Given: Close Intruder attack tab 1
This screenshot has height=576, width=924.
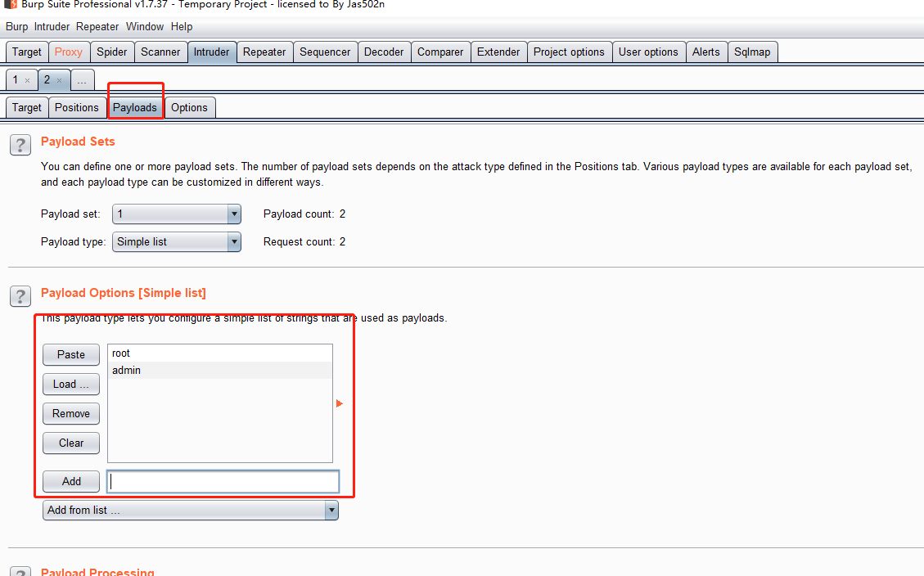Looking at the screenshot, I should [x=27, y=81].
